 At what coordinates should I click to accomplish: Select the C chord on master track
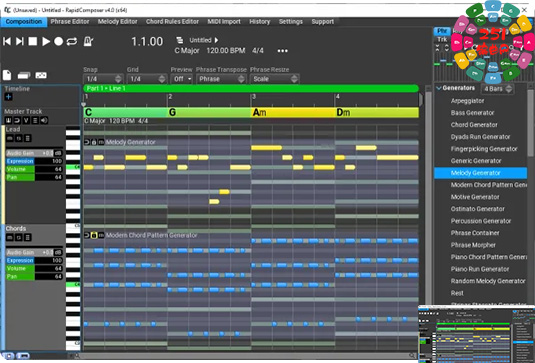tap(126, 112)
